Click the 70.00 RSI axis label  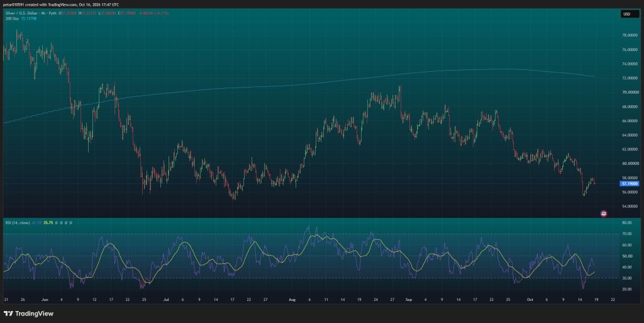tap(627, 234)
